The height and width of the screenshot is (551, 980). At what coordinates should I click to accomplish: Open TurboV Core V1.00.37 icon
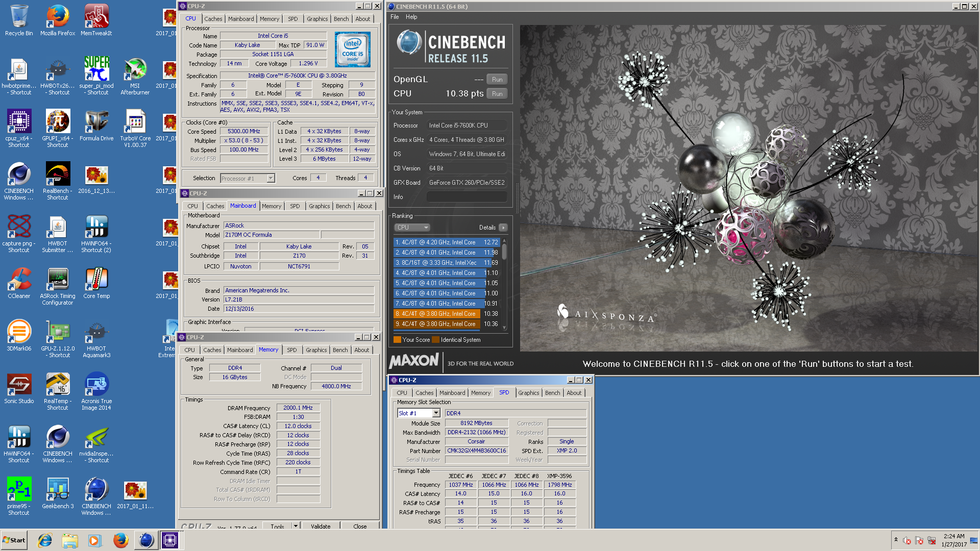point(135,129)
